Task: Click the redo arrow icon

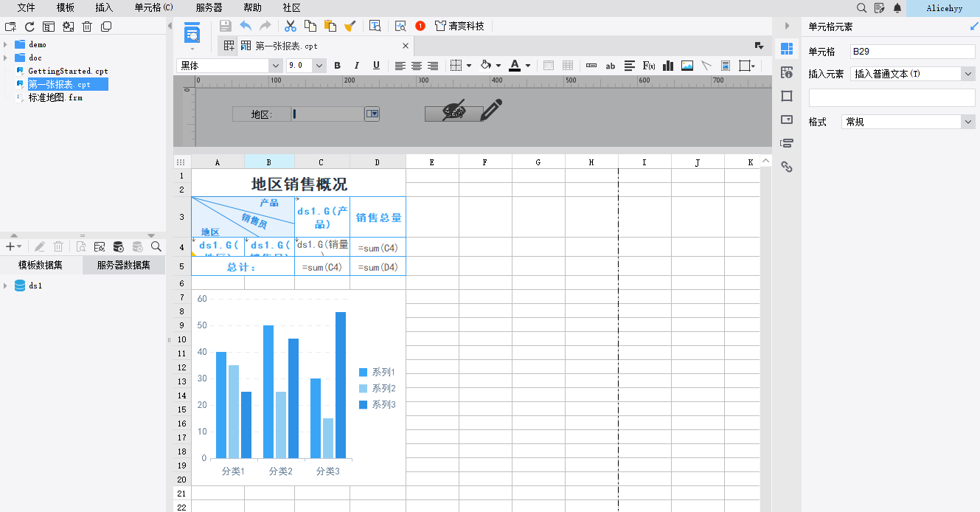Action: tap(265, 26)
